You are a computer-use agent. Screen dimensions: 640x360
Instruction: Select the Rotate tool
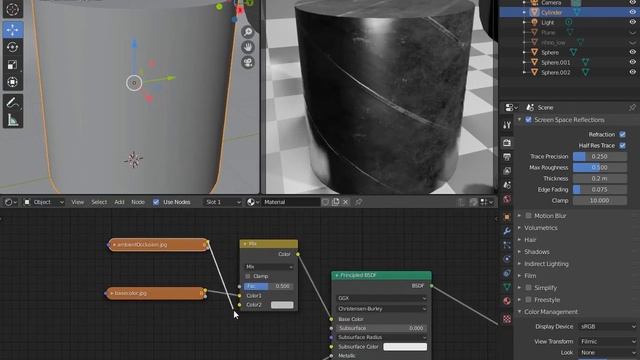coord(13,47)
